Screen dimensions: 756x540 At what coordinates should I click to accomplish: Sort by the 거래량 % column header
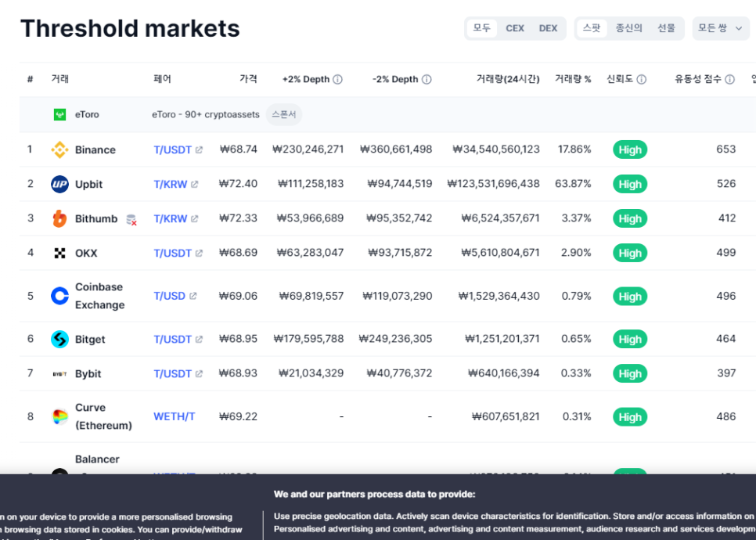click(573, 79)
